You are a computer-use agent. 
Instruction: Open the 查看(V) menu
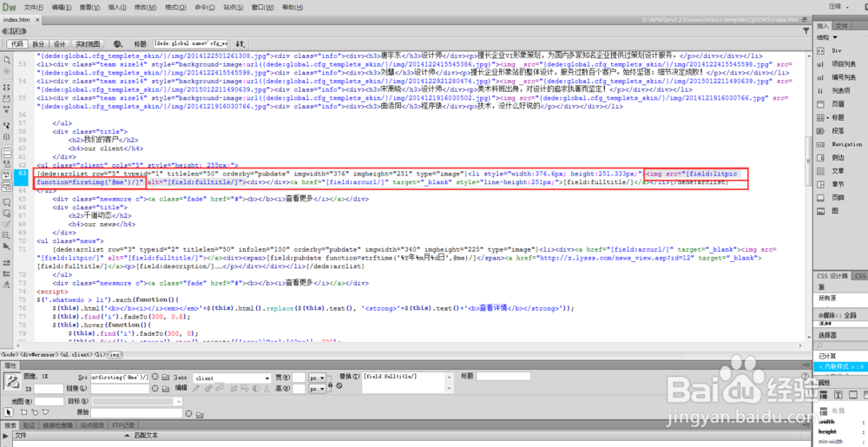point(89,7)
